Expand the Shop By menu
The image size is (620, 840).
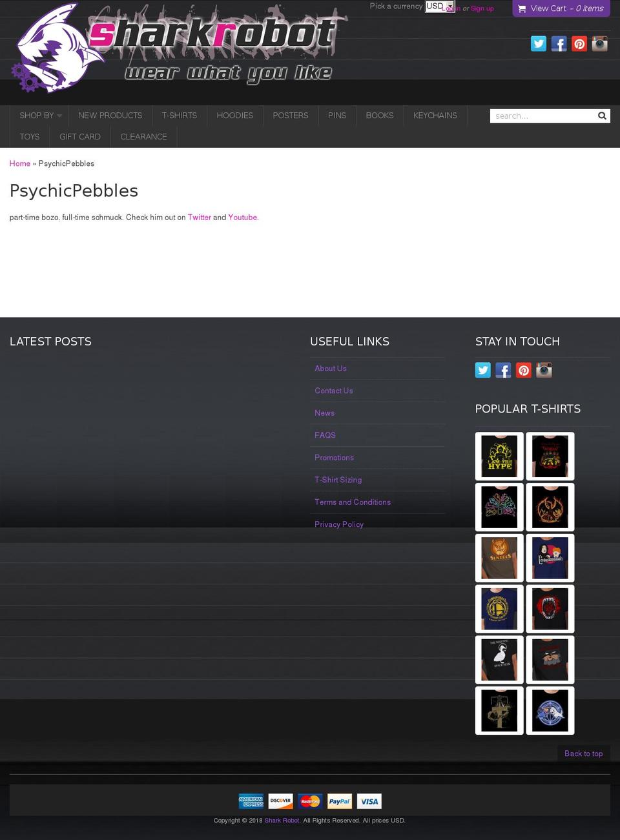tap(39, 116)
